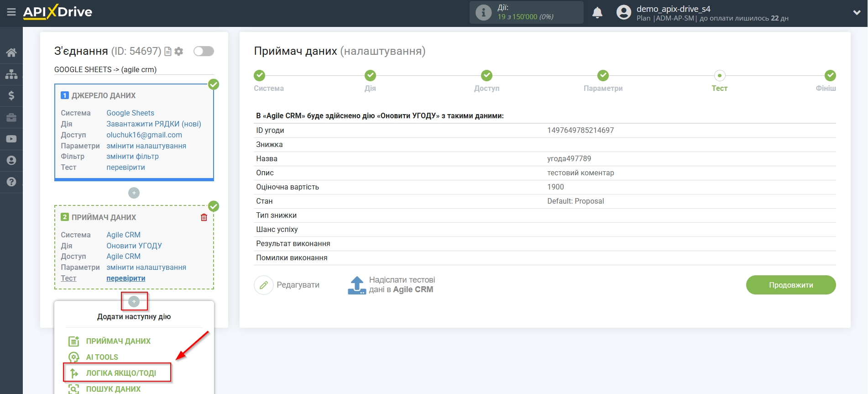Click Надіслати тестові дані в Agile CRM
Screen dimensions: 868x394
402,284
